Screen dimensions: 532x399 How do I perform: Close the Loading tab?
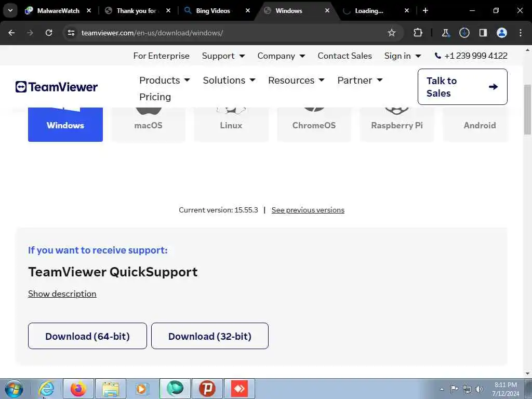pyautogui.click(x=406, y=10)
